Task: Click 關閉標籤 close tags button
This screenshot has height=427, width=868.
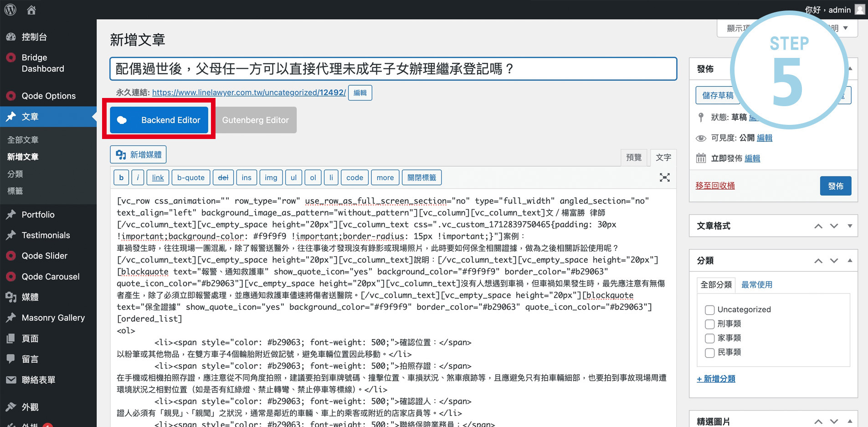Action: tap(421, 178)
